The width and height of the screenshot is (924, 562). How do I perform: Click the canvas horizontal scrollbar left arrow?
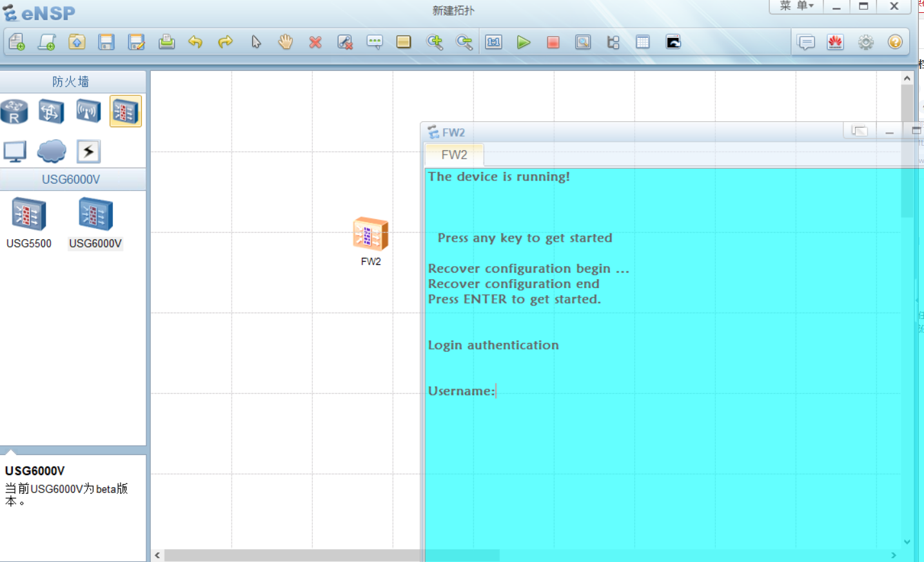pos(157,555)
